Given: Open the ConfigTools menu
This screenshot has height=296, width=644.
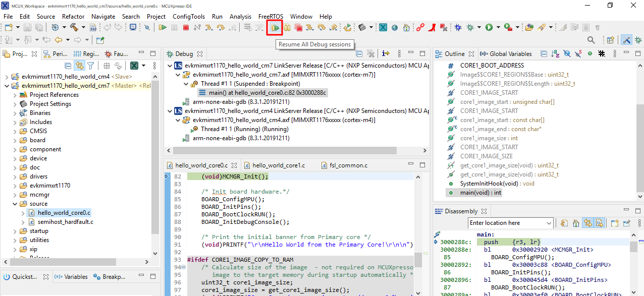Looking at the screenshot, I should 189,17.
